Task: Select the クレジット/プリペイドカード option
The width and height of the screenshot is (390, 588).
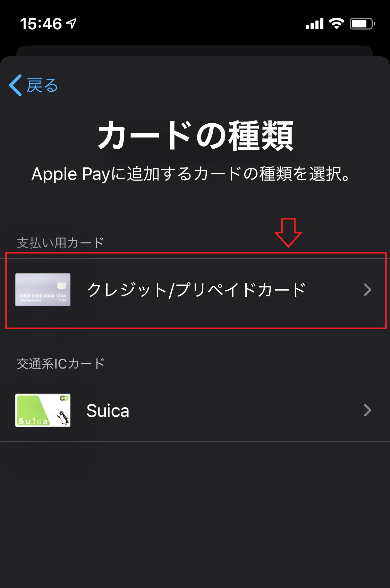Action: click(195, 290)
